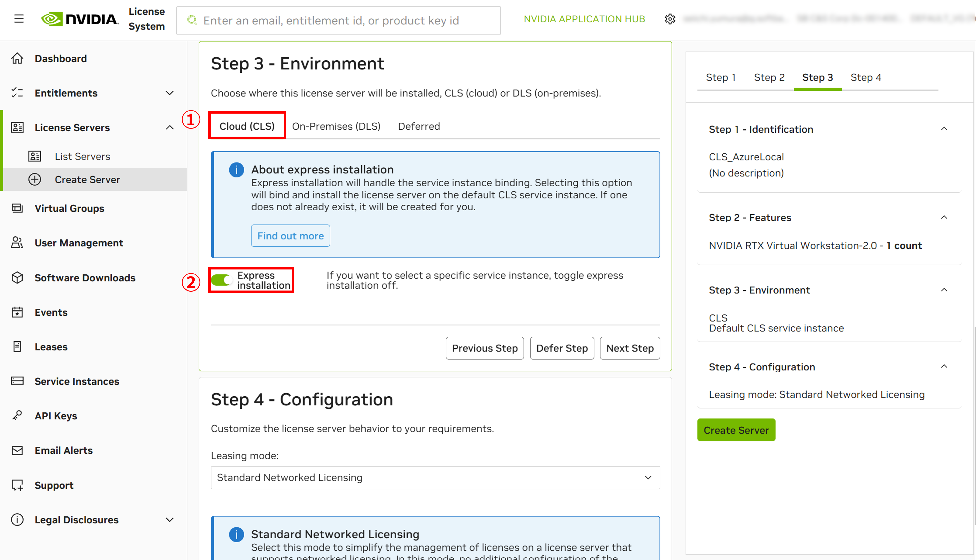Click the CLS_AzureLocal server name text
This screenshot has height=560, width=976.
[x=746, y=157]
